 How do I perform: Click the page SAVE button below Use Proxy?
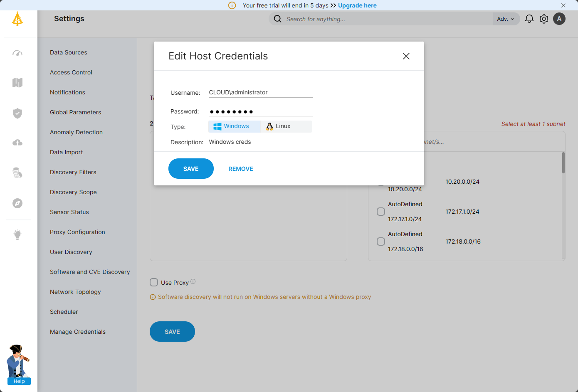(172, 332)
